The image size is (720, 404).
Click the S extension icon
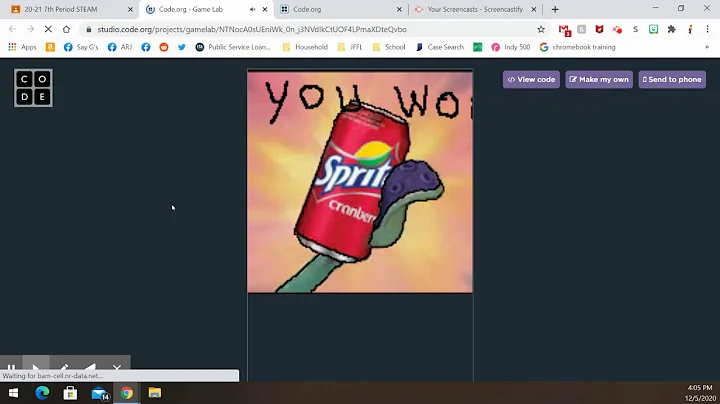(636, 29)
